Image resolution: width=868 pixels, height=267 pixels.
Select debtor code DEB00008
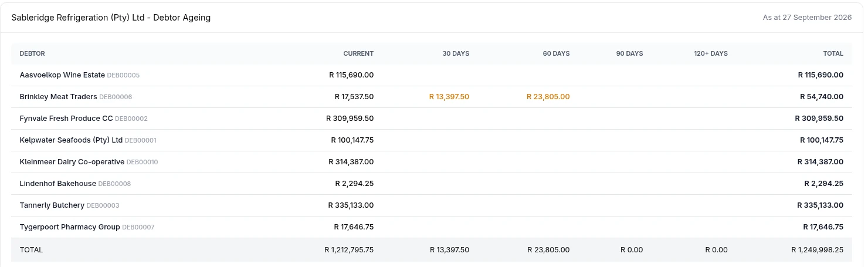coord(114,184)
